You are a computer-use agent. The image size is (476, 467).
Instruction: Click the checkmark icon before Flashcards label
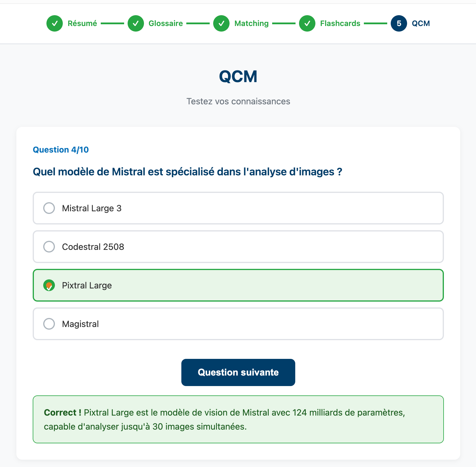[x=307, y=23]
